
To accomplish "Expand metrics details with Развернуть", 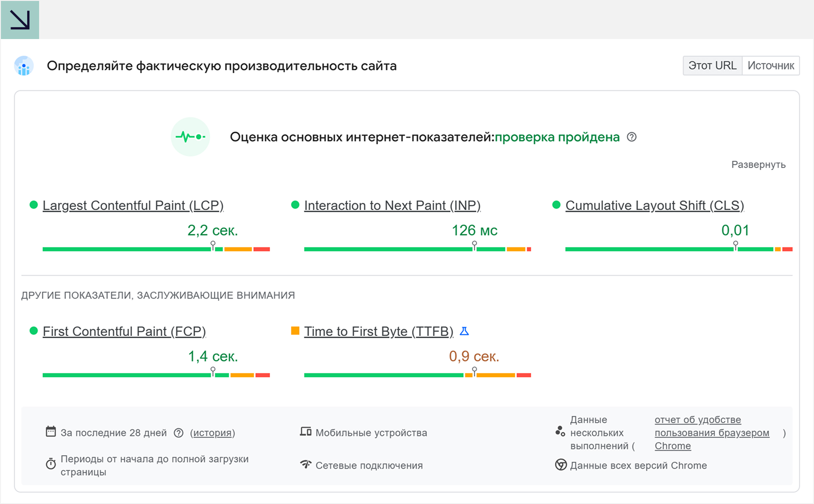I will tap(758, 164).
